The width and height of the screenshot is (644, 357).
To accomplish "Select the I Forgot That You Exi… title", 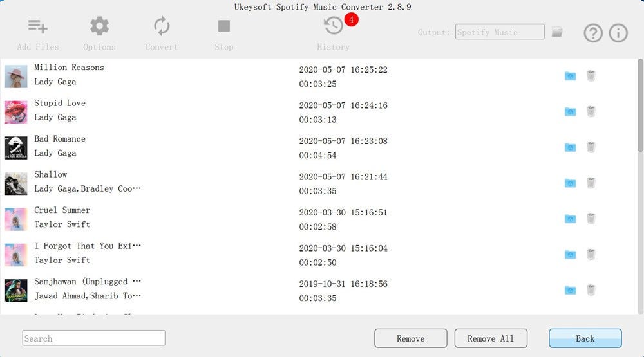I will [x=88, y=246].
